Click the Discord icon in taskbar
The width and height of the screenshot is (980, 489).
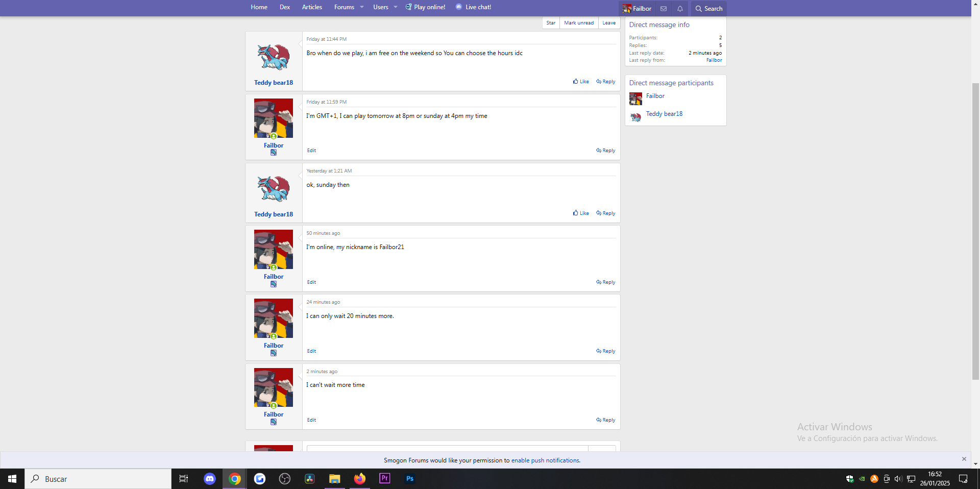[210, 479]
